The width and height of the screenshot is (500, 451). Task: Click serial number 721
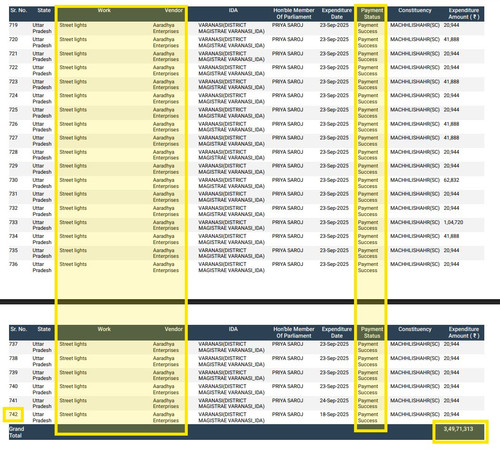click(x=14, y=53)
